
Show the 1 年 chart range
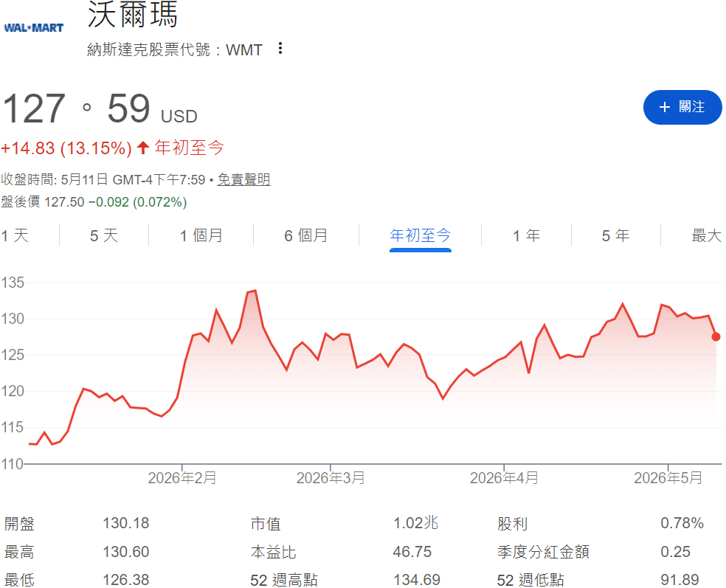(527, 235)
